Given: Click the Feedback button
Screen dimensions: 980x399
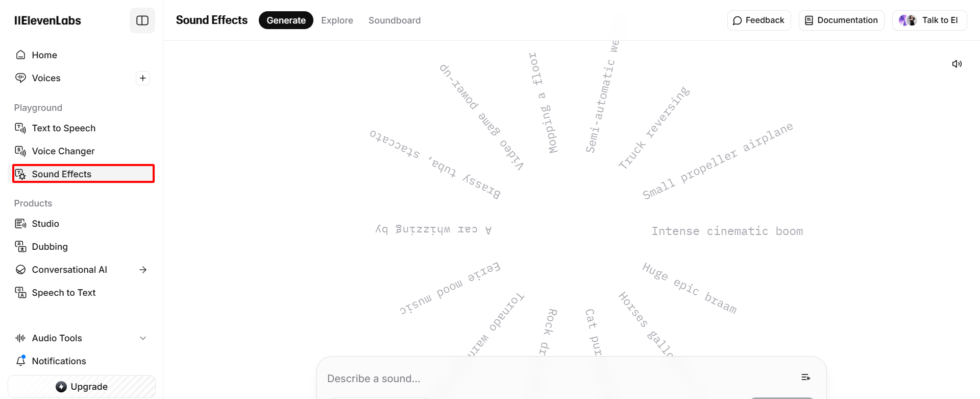Looking at the screenshot, I should pos(758,20).
